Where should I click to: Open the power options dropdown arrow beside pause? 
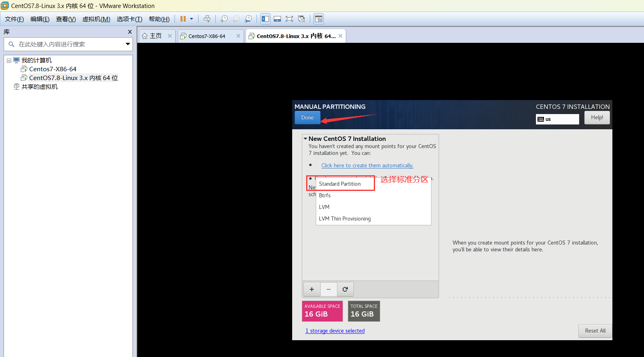(191, 19)
